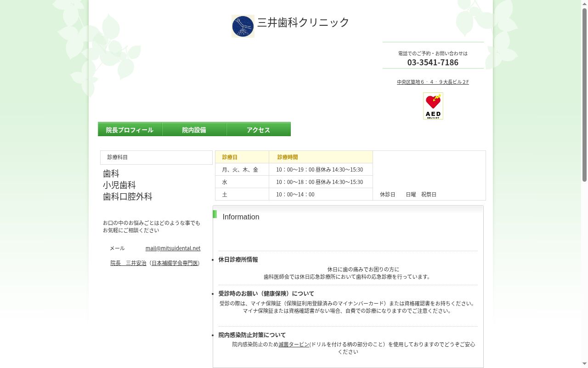
Task: Open the 院長プロフィール menu tab
Action: [x=130, y=129]
